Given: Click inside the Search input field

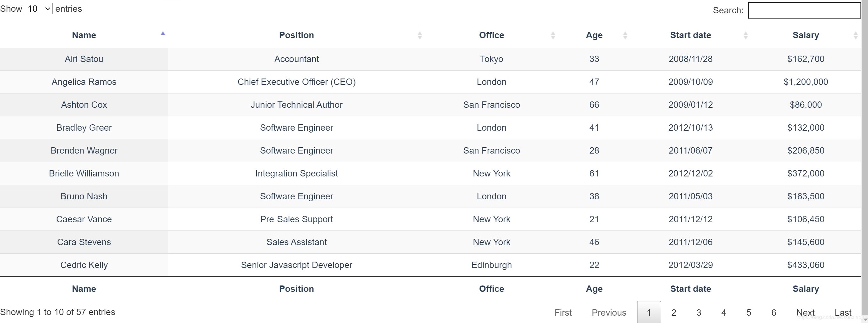Looking at the screenshot, I should point(804,10).
